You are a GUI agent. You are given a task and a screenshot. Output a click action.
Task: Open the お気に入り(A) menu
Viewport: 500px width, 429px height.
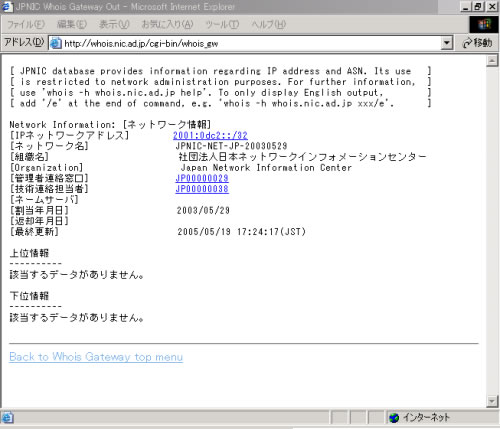[167, 24]
